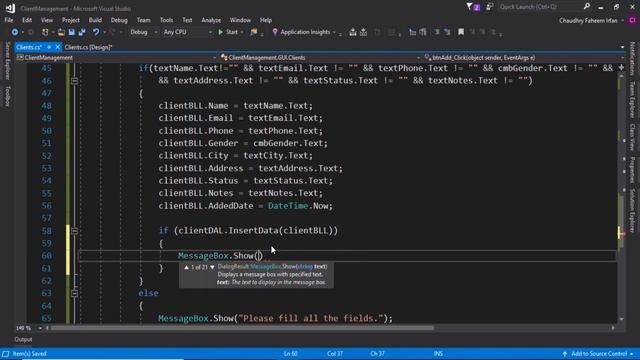Click the Quick Launch search magnifier
Screen dimensions: 640x360
tap(587, 7)
